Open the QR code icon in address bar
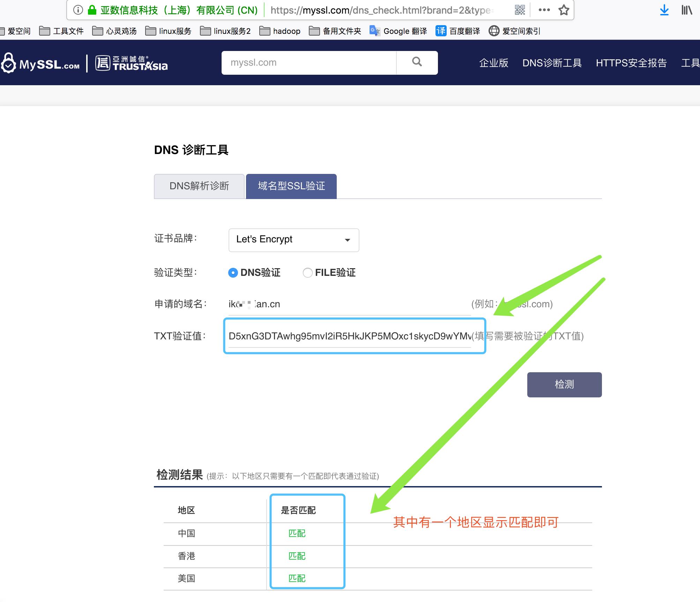 (x=520, y=10)
